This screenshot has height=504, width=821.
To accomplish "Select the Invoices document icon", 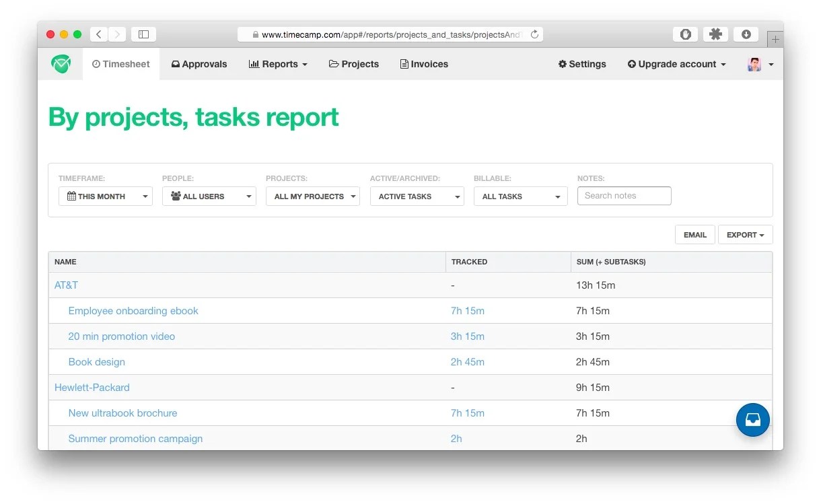I will [x=404, y=64].
